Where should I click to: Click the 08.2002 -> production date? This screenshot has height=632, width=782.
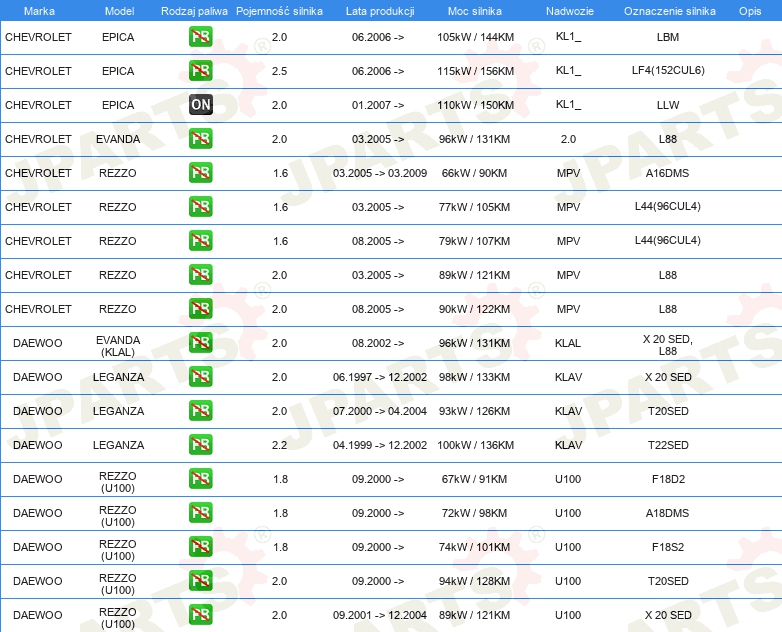378,343
